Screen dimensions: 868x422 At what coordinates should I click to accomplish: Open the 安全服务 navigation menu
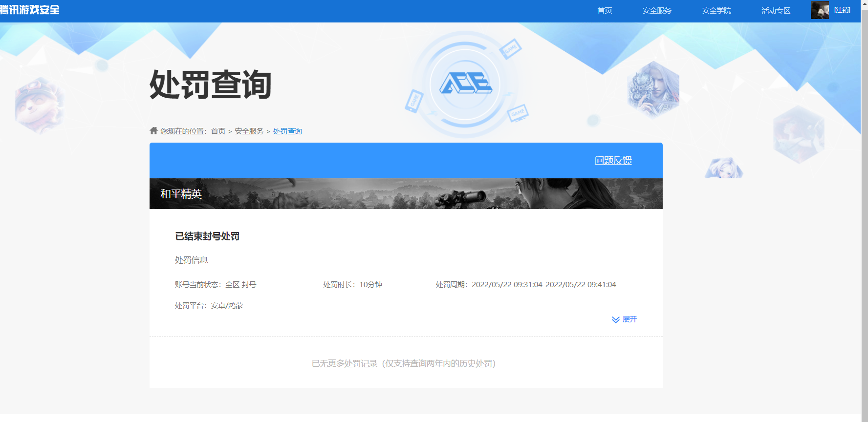tap(657, 11)
